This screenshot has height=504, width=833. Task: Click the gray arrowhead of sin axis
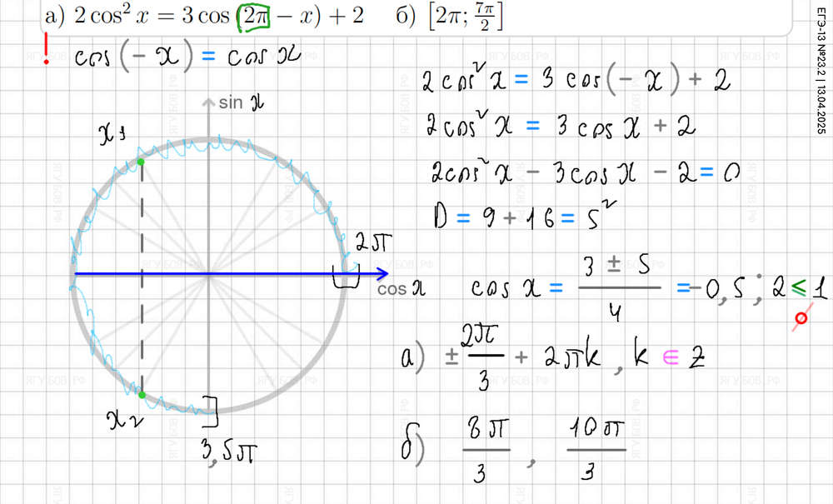point(207,103)
